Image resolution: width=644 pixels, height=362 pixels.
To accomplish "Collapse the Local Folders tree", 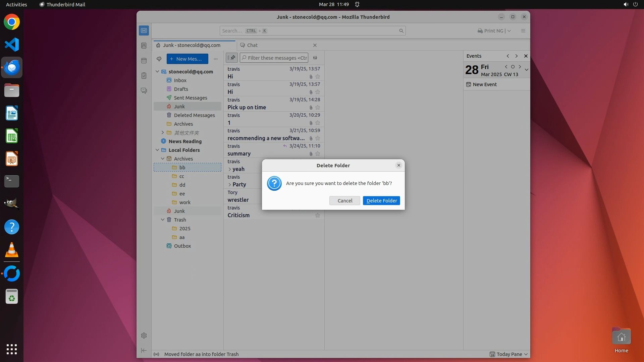I will click(x=157, y=150).
